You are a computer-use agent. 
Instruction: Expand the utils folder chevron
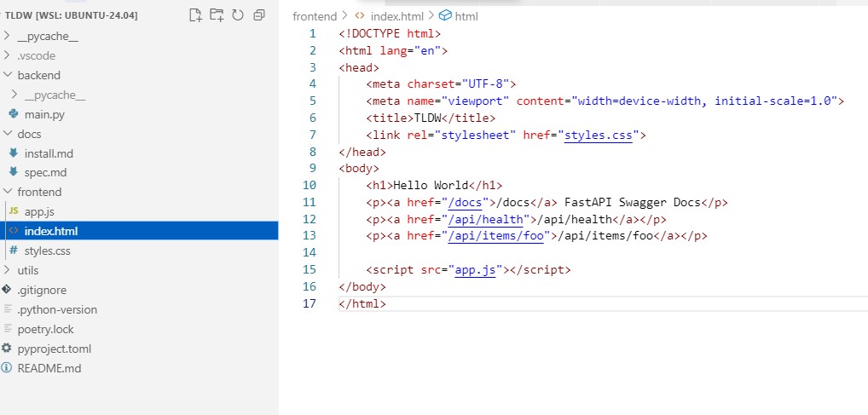click(7, 270)
